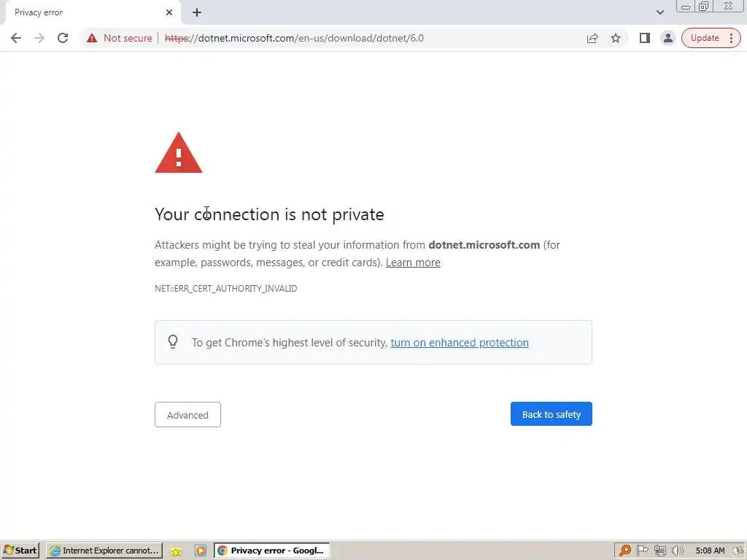Image resolution: width=747 pixels, height=560 pixels.
Task: Click 'Your connection is not private' heading
Action: [269, 214]
